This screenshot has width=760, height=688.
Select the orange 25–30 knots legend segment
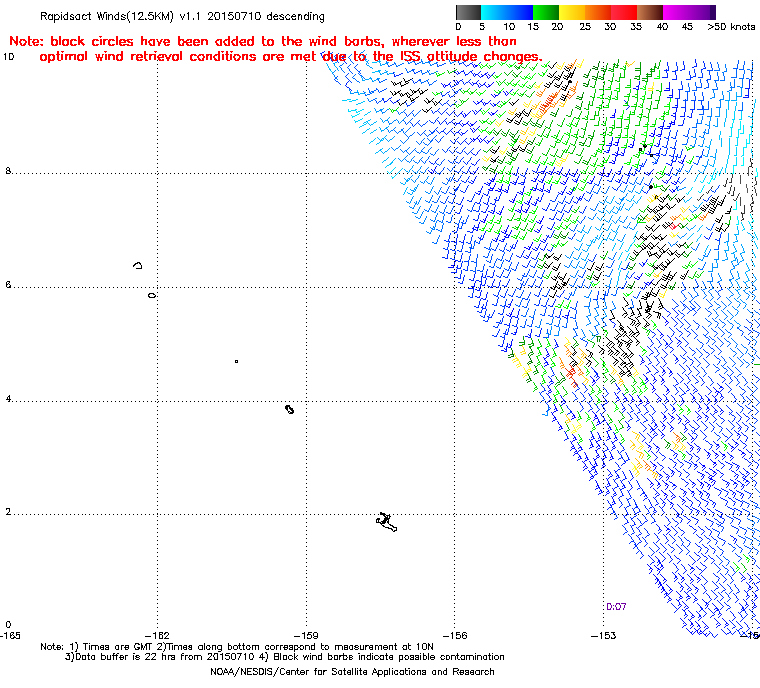(x=598, y=12)
